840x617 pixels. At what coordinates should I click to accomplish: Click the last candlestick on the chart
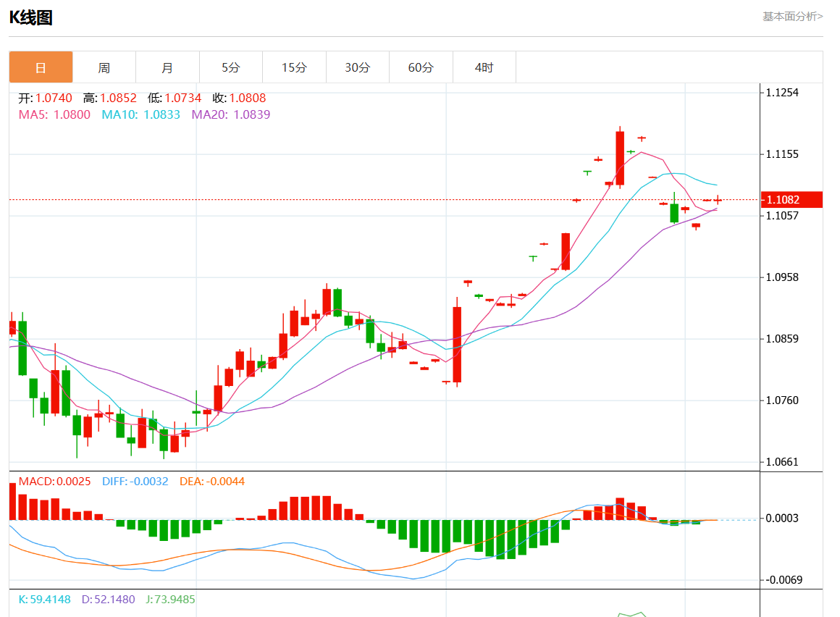tap(718, 201)
